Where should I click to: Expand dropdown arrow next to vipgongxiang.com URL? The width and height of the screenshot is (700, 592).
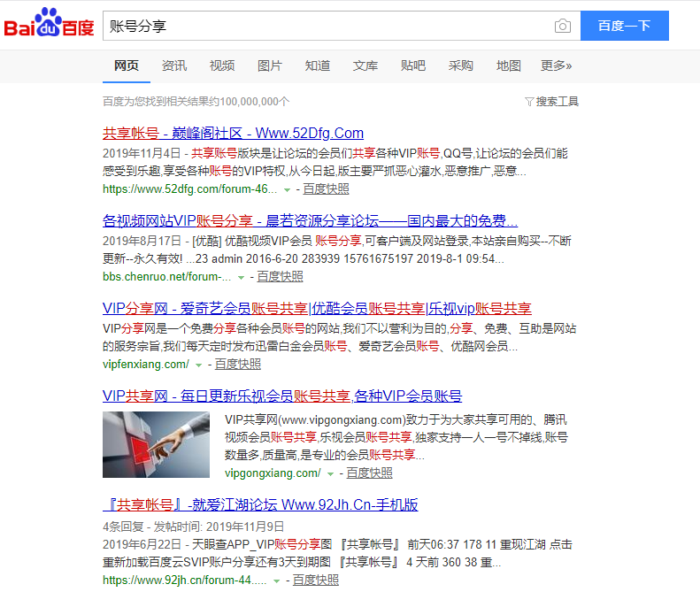point(330,474)
